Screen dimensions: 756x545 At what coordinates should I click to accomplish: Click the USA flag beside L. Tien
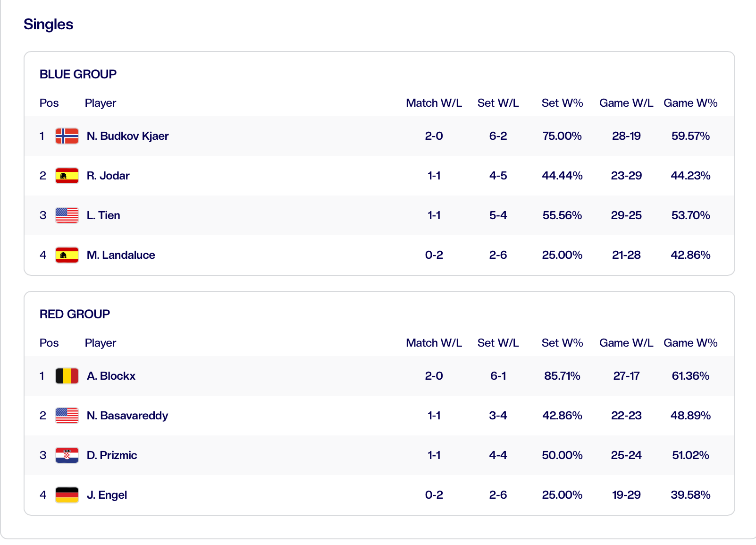pos(67,215)
